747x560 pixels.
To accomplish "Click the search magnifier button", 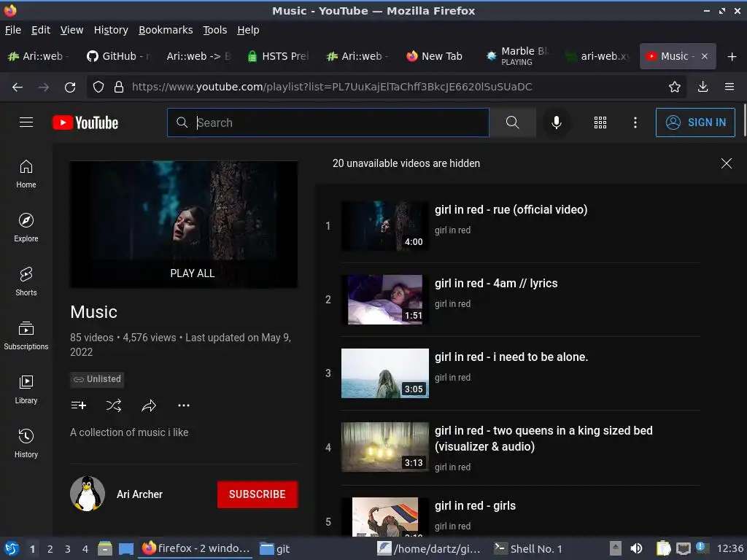I will coord(512,122).
